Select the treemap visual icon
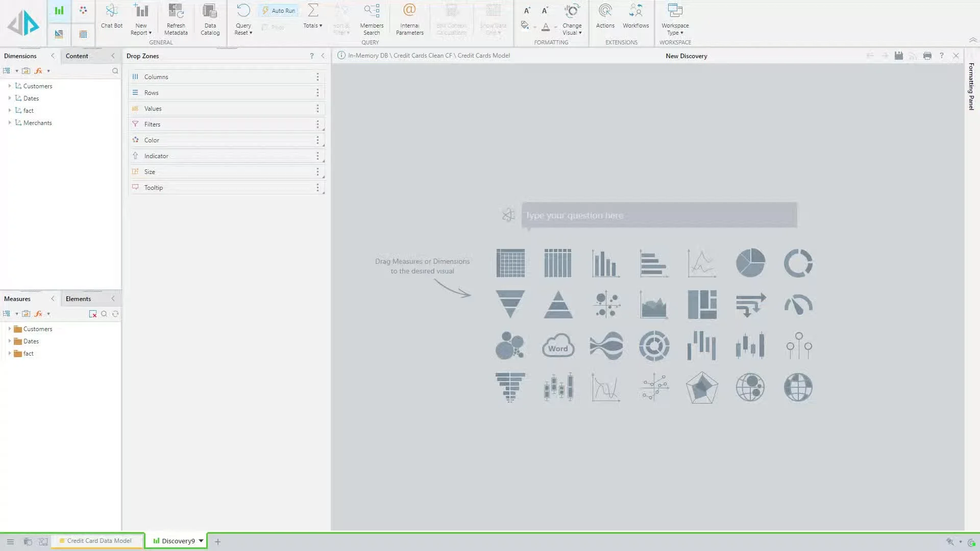 [x=702, y=305]
